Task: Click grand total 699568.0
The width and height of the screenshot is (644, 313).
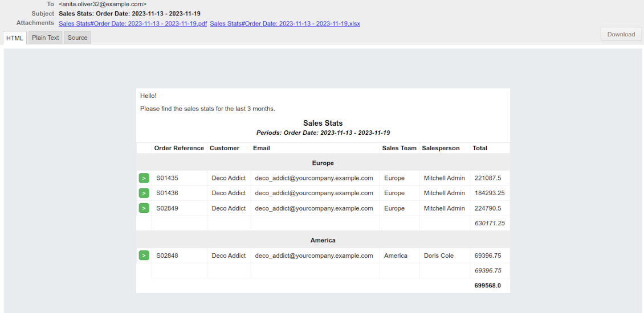Action: (487, 286)
